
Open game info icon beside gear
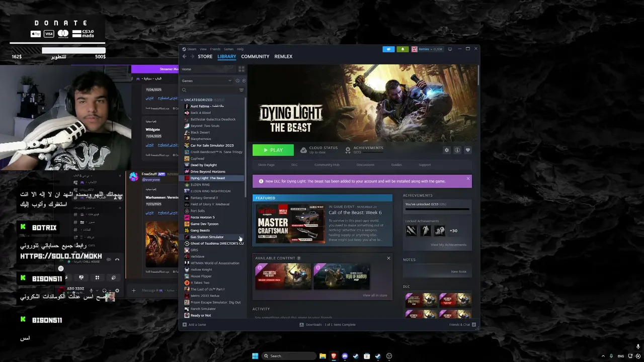click(457, 150)
